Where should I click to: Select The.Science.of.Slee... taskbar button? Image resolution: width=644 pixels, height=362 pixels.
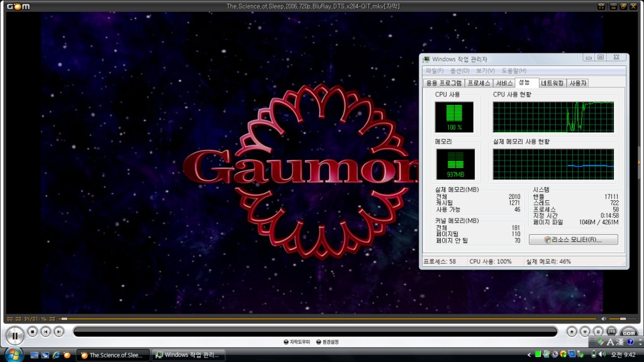point(113,355)
